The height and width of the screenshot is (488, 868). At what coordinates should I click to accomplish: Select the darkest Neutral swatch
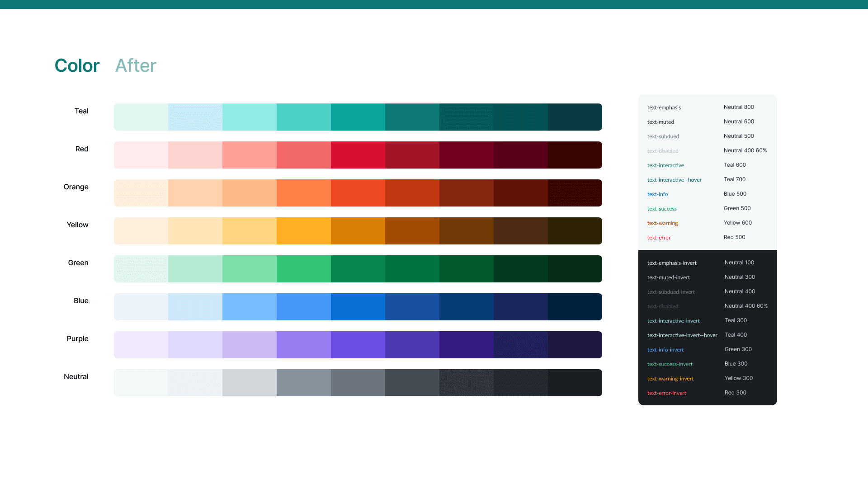[575, 383]
